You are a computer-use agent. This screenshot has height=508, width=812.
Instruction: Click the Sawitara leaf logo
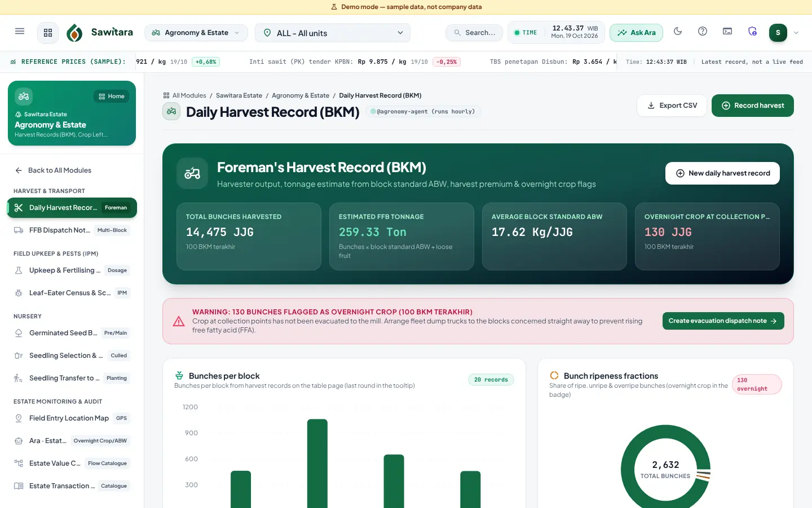click(74, 33)
